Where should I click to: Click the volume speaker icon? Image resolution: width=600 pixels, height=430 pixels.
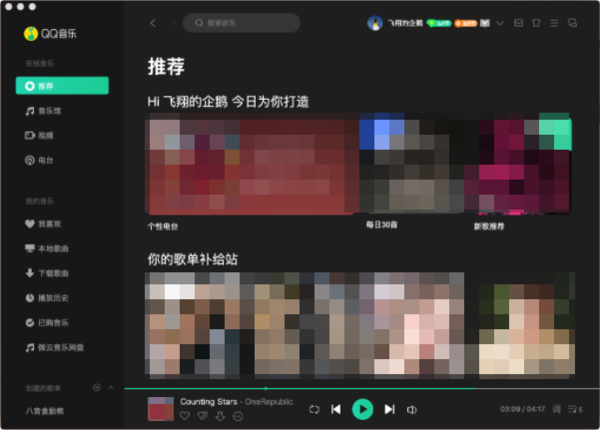pos(412,410)
